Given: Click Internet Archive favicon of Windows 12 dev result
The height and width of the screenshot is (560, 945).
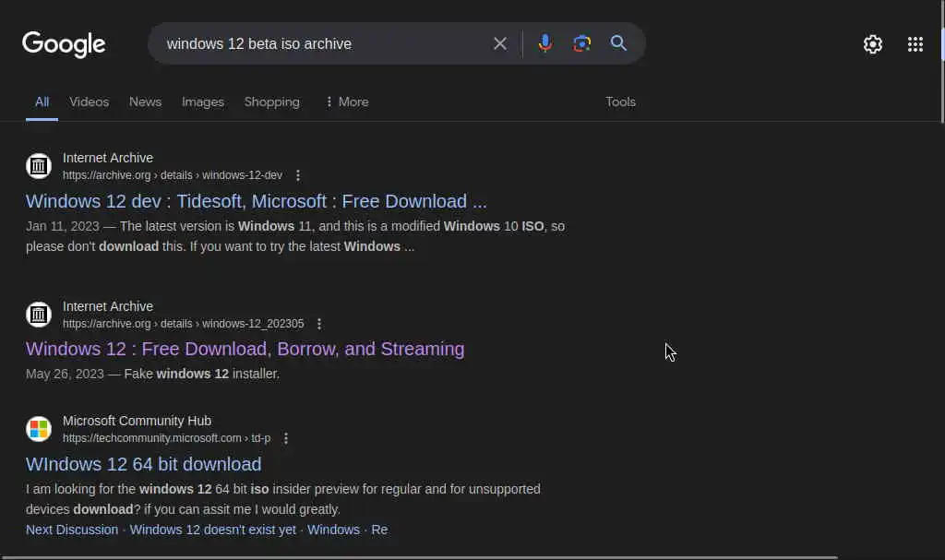Looking at the screenshot, I should 39,166.
